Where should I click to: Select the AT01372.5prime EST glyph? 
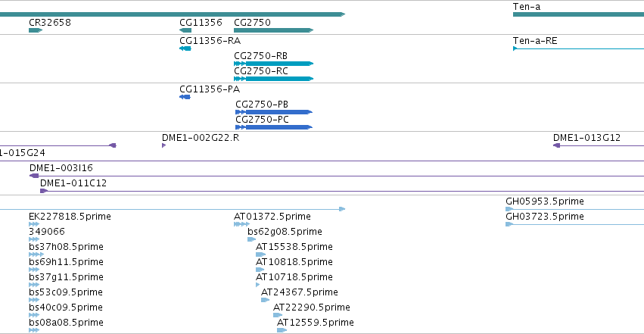[241, 224]
